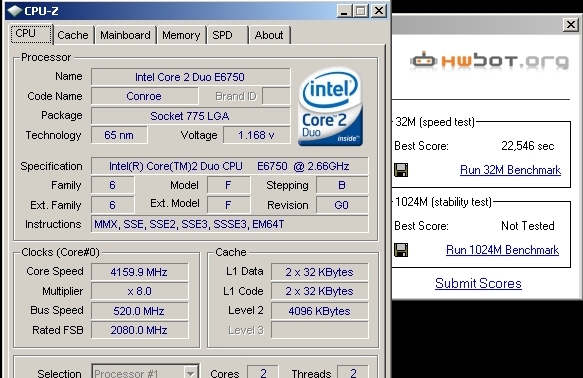Click the Code Name field Conroe
The image size is (583, 378).
144,96
